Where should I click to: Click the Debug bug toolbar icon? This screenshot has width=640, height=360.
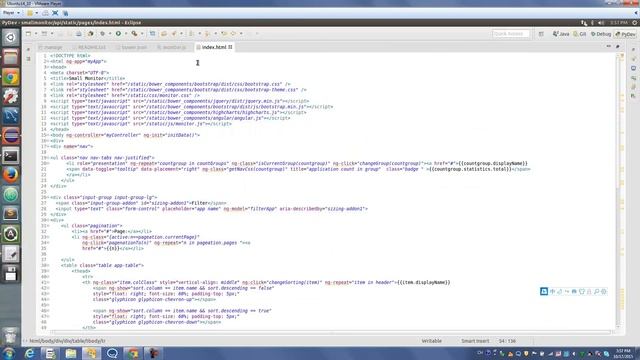102,33
